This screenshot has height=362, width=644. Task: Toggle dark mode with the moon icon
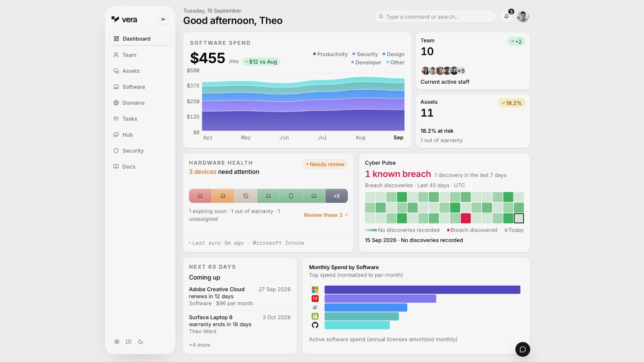[x=141, y=342]
